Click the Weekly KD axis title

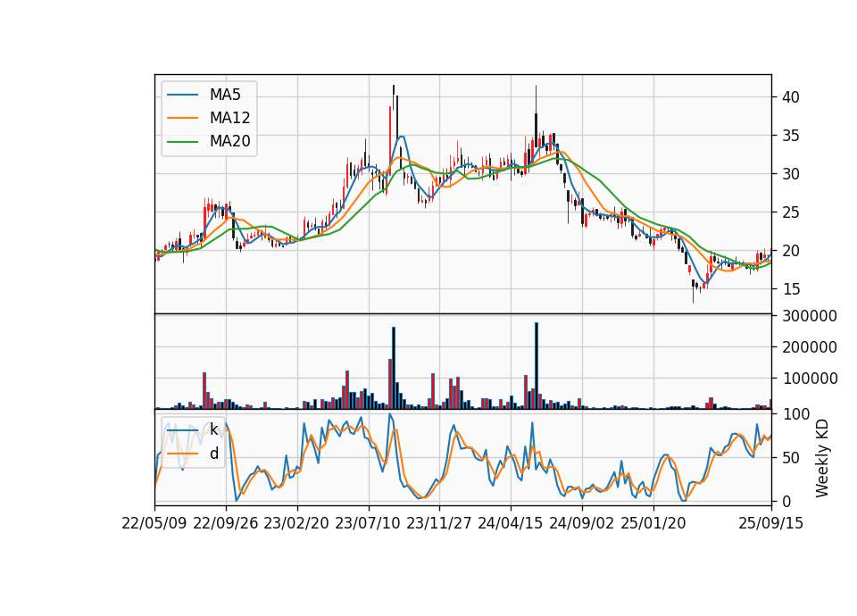pyautogui.click(x=822, y=458)
